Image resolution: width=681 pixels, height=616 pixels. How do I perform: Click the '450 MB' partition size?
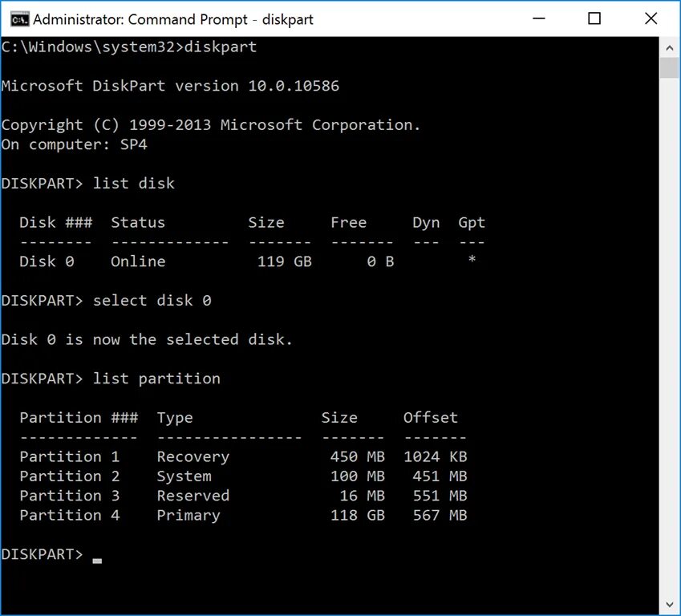(x=358, y=456)
